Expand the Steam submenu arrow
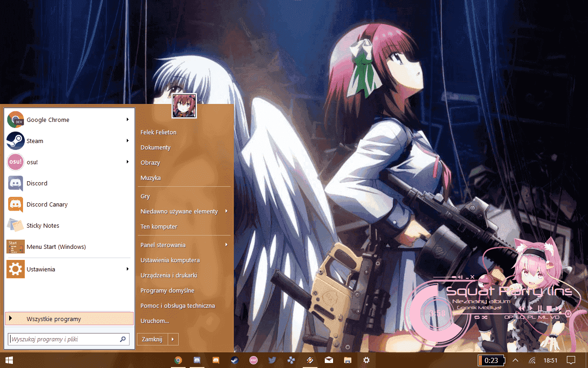 tap(128, 141)
